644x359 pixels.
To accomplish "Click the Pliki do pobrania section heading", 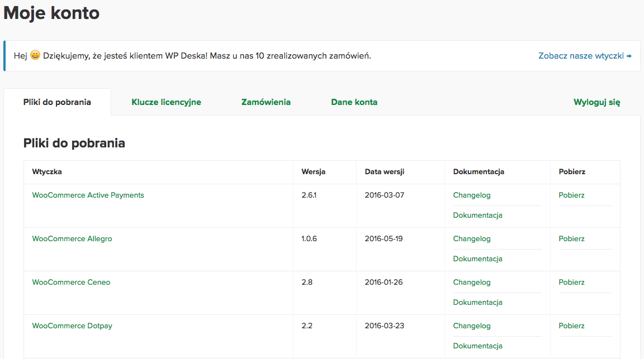I will click(x=74, y=143).
